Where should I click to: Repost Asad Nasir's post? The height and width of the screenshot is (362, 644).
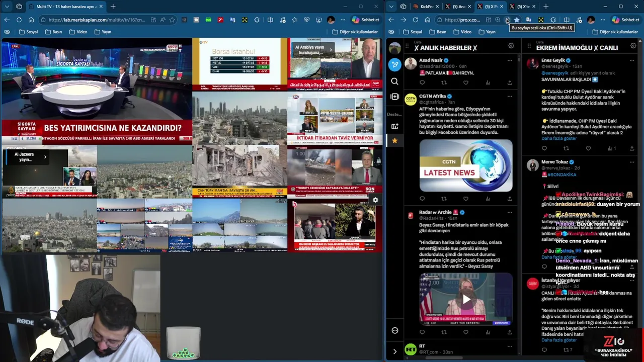444,83
